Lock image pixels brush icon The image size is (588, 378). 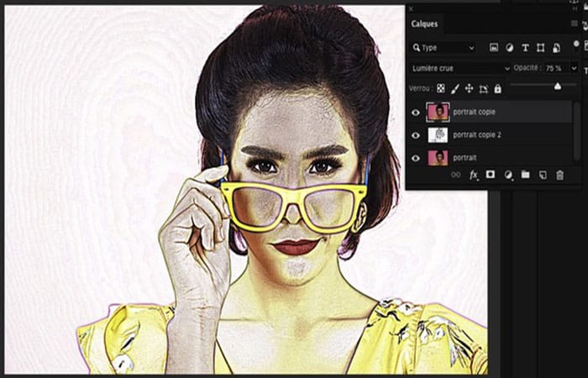point(454,88)
